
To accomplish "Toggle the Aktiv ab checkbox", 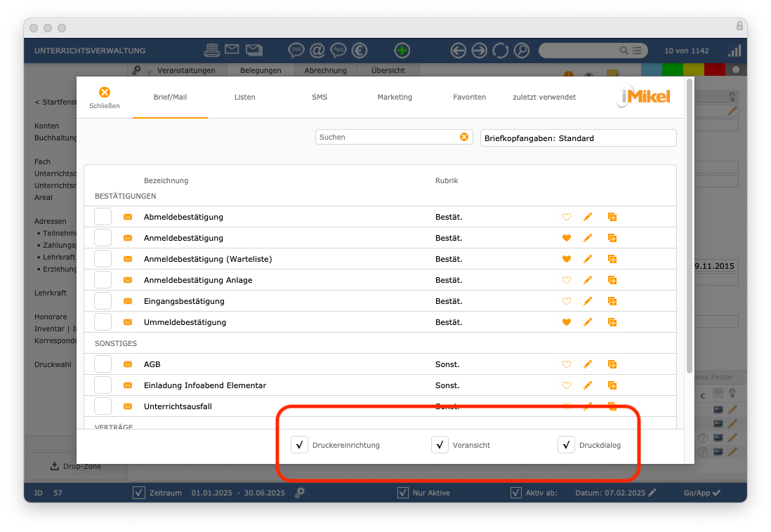I will coord(516,493).
